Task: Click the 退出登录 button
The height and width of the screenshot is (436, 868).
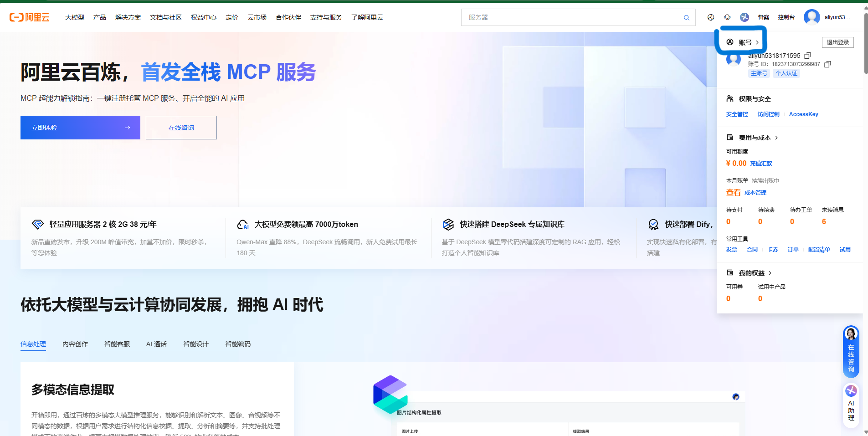Action: click(x=838, y=42)
